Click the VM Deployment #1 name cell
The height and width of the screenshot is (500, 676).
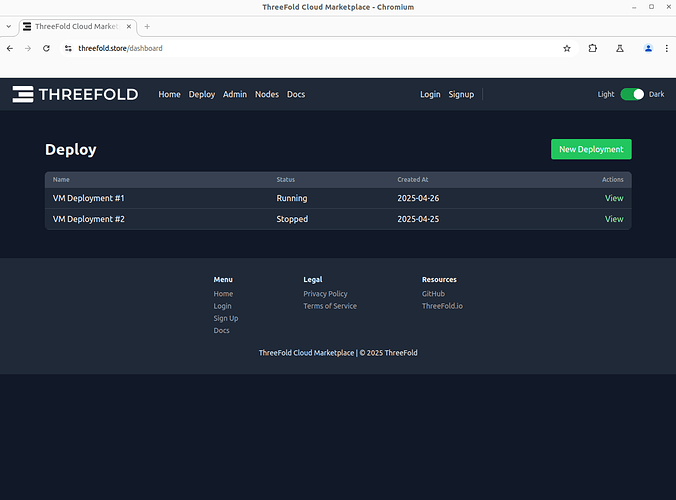pyautogui.click(x=88, y=198)
